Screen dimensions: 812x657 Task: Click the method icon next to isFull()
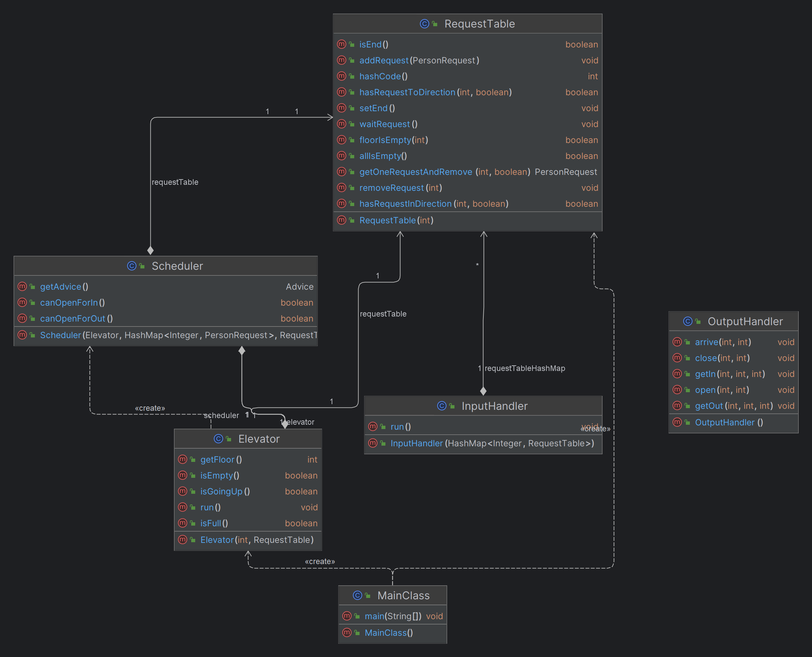coord(183,523)
